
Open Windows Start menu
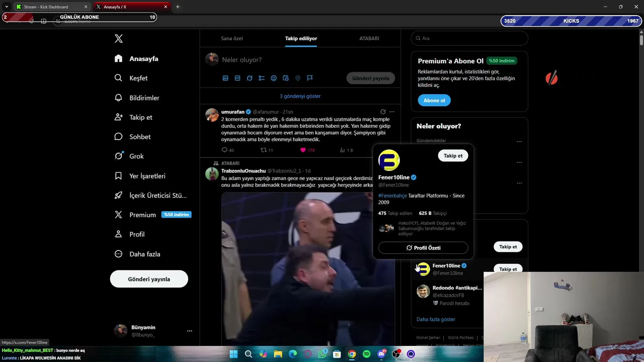233,354
